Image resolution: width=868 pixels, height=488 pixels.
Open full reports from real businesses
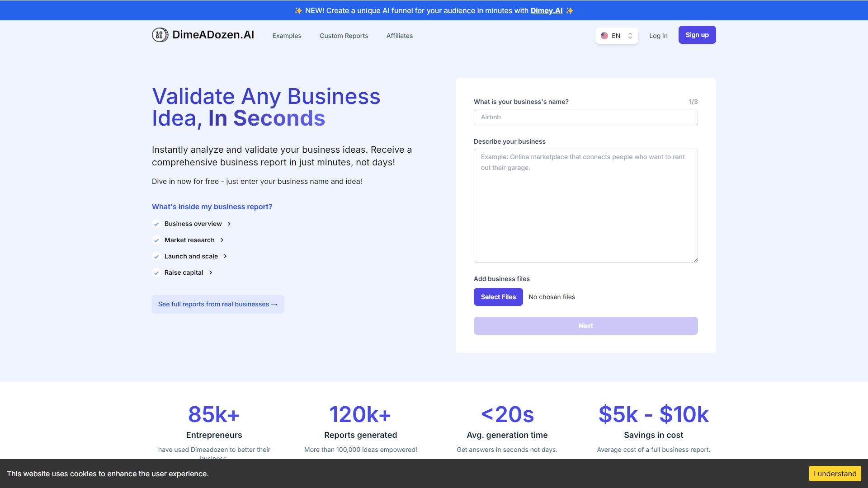tap(217, 304)
